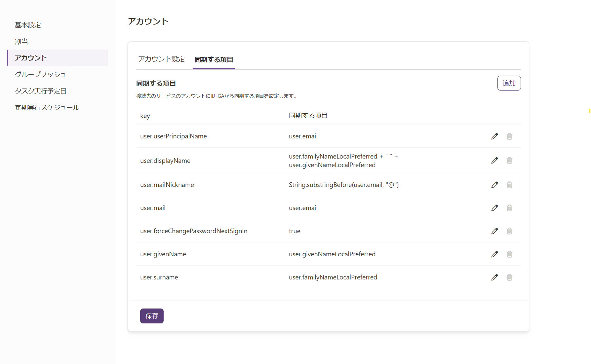Delete the user.mail sync item
The image size is (591, 364).
(509, 208)
